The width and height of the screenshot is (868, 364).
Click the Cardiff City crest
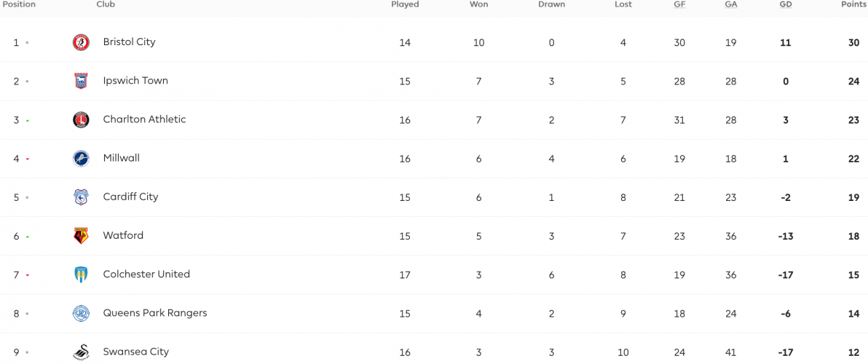point(82,197)
